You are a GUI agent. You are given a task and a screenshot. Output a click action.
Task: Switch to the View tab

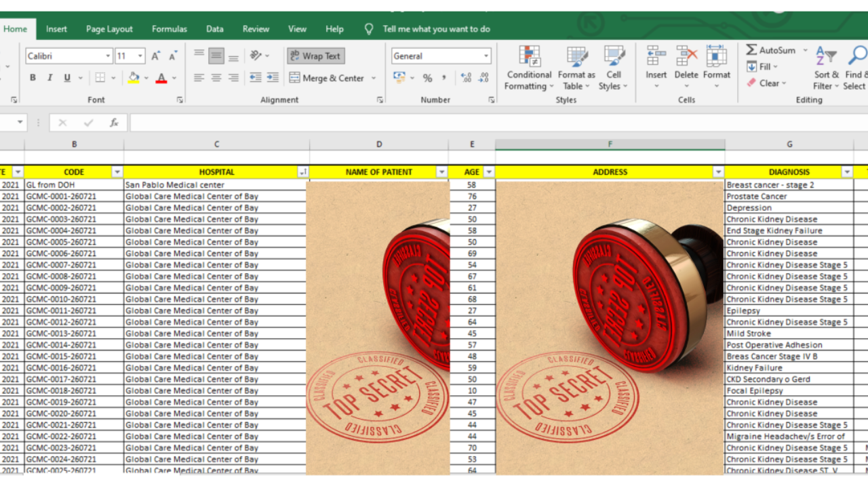click(x=297, y=29)
